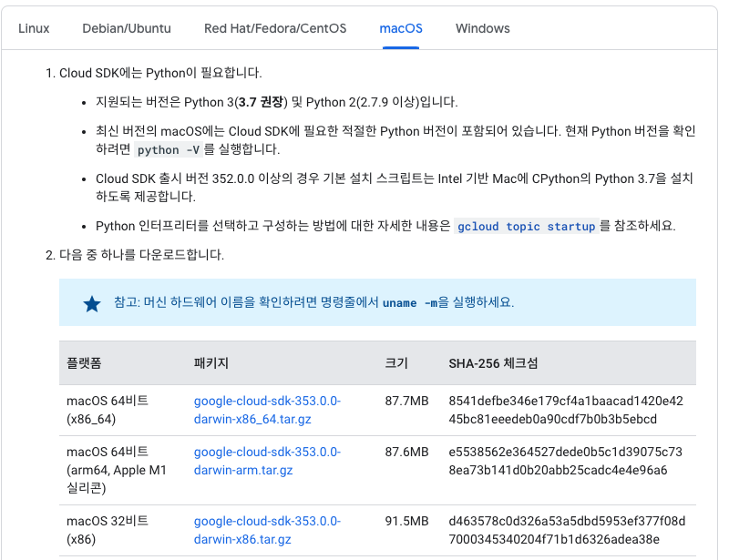This screenshot has width=729, height=560.
Task: Click the python -V code snippet
Action: [x=168, y=150]
